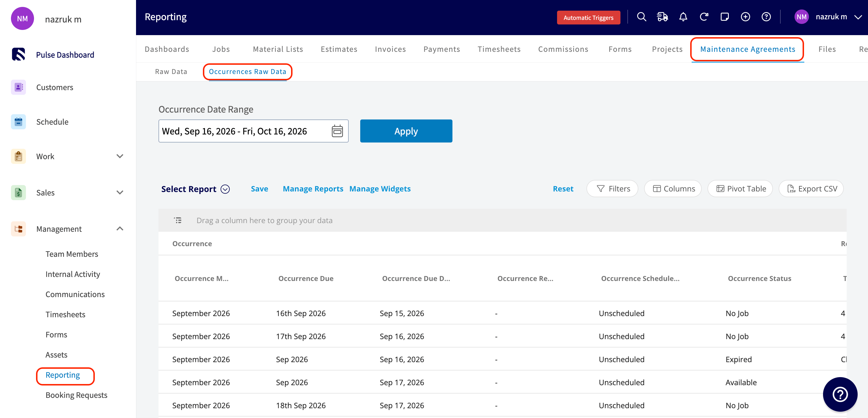
Task: Click the Sep 15, 2026 due date cell
Action: (x=402, y=313)
